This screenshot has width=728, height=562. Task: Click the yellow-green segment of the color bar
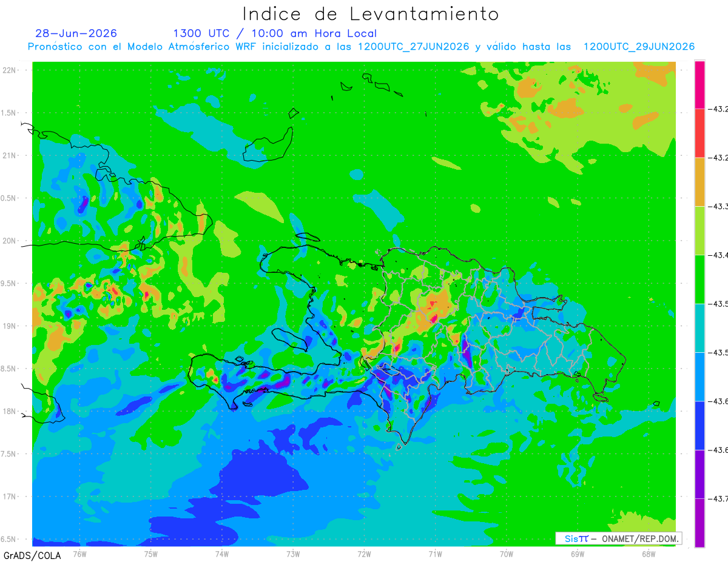(x=699, y=230)
